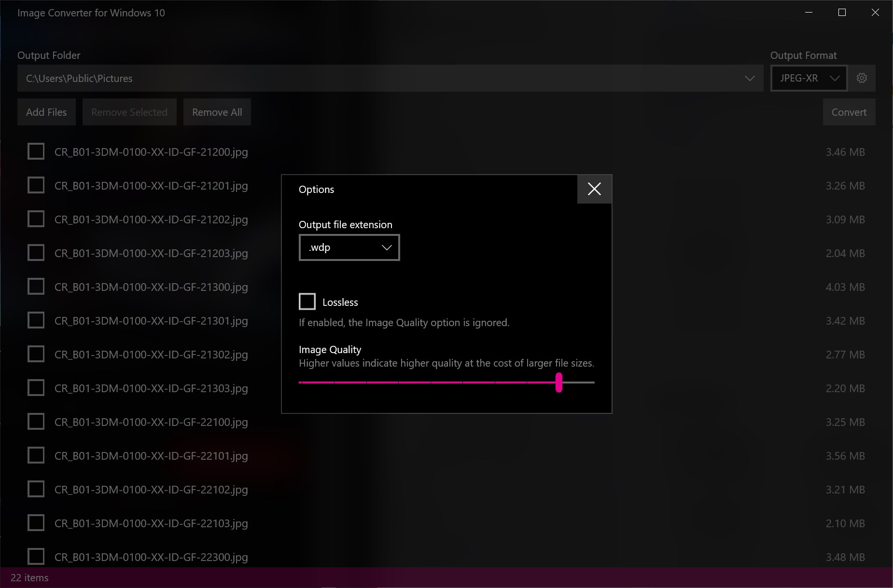Image resolution: width=893 pixels, height=588 pixels.
Task: Check the box for file GF-21302.jpg
Action: coord(36,354)
